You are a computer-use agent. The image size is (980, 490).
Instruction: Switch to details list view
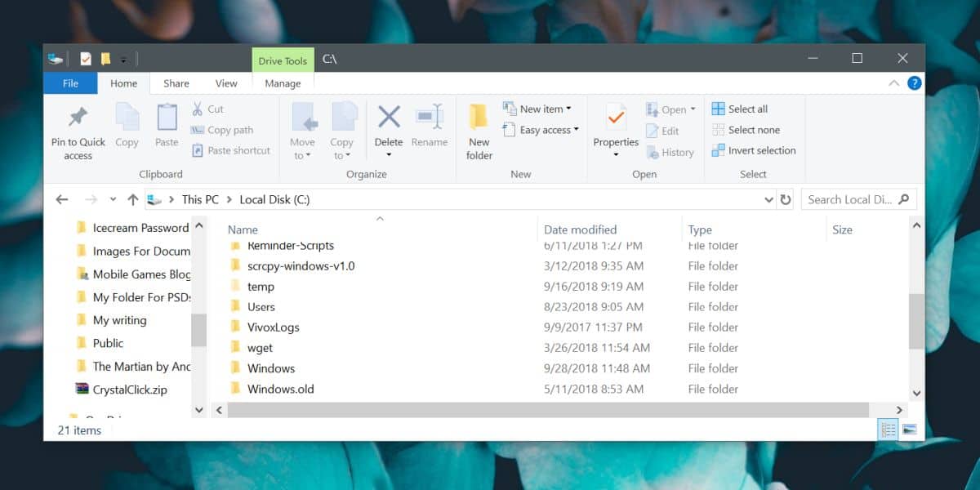[889, 430]
